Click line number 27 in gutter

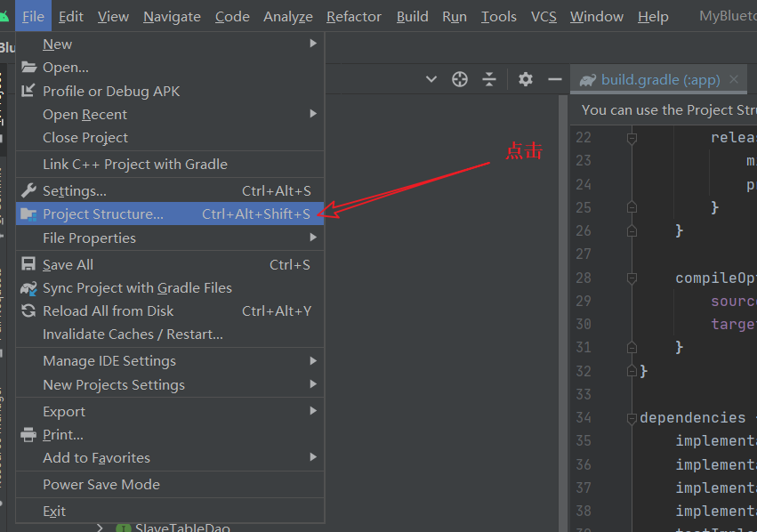point(584,254)
